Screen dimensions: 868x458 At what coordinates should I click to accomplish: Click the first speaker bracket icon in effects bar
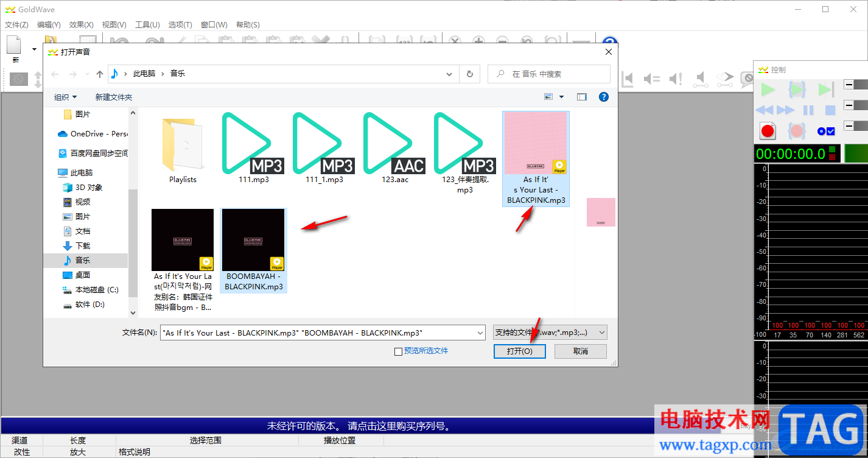pyautogui.click(x=628, y=79)
